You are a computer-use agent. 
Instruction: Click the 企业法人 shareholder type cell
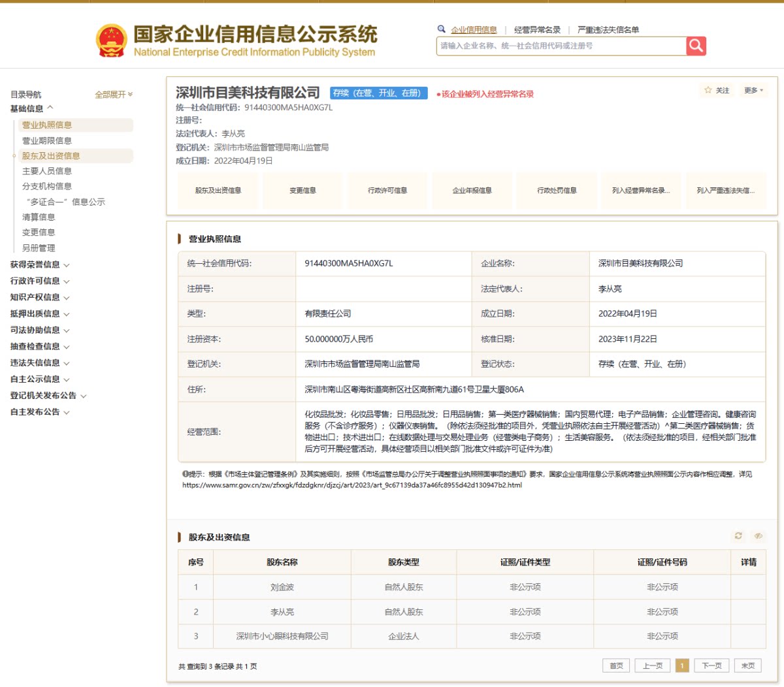(404, 636)
